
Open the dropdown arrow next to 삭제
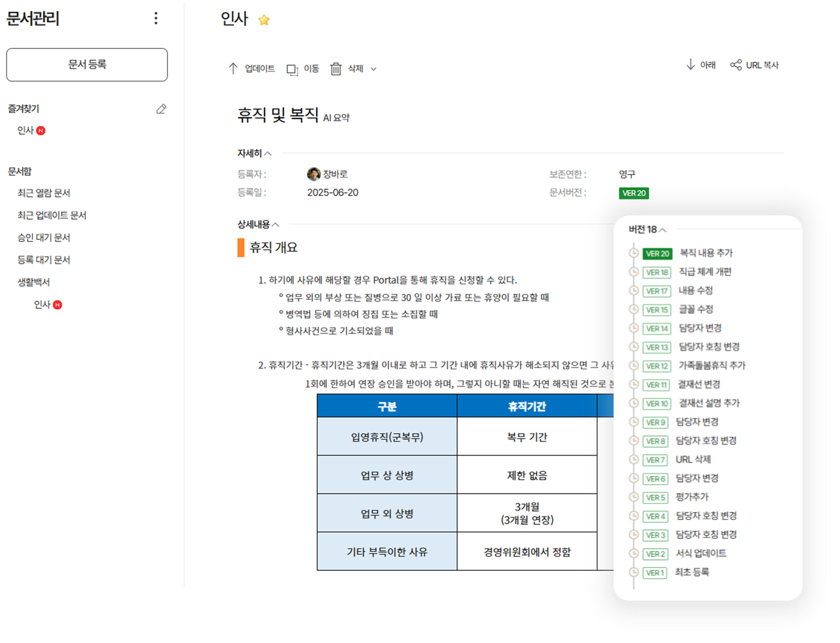click(374, 70)
